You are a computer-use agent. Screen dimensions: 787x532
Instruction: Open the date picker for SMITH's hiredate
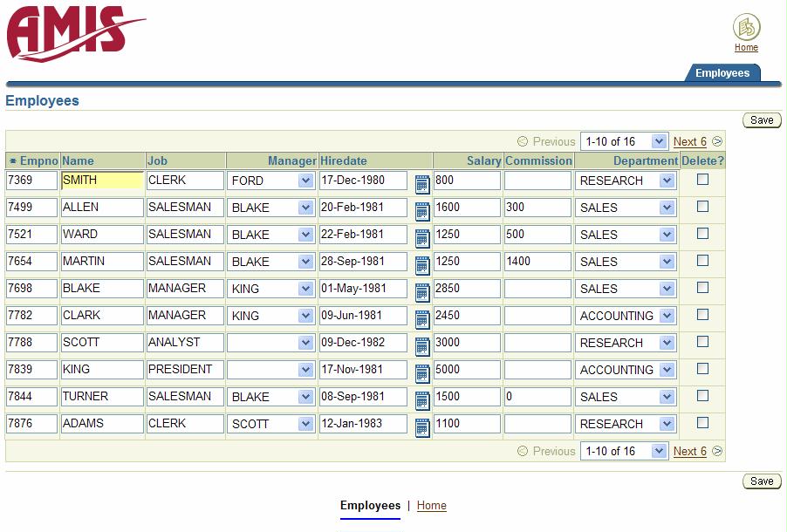coord(422,183)
